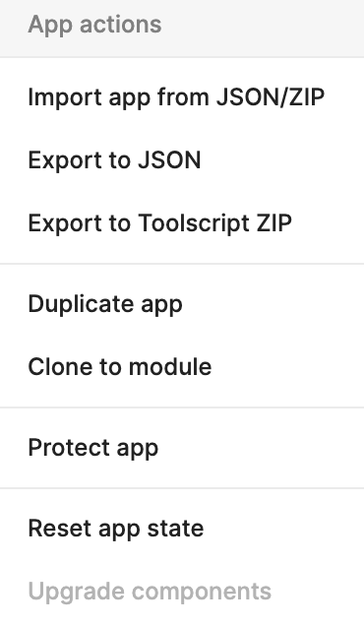Export the app as a JSON file
This screenshot has width=364, height=626.
tap(182, 160)
